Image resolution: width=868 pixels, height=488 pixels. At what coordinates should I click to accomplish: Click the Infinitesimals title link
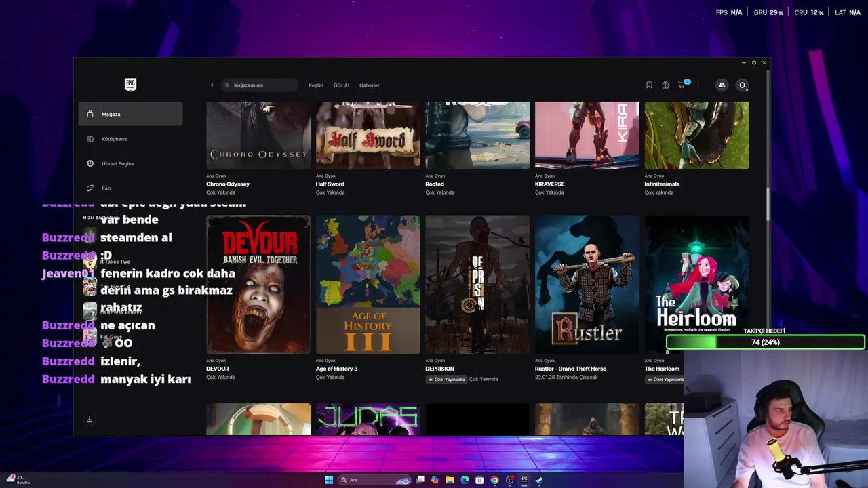click(x=662, y=184)
